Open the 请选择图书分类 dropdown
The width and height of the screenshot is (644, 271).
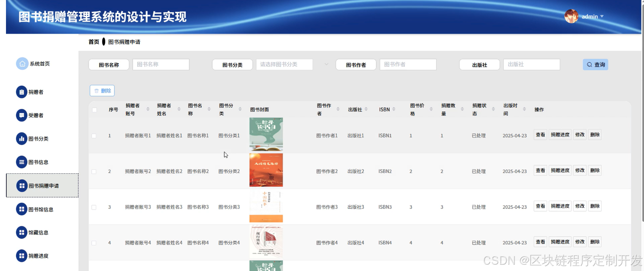284,64
